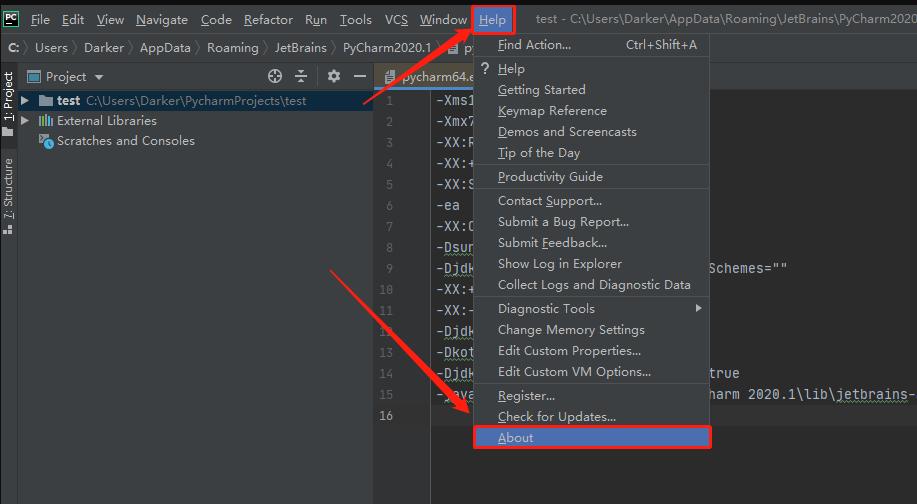
Task: Click the C: drive breadcrumb
Action: [x=13, y=48]
